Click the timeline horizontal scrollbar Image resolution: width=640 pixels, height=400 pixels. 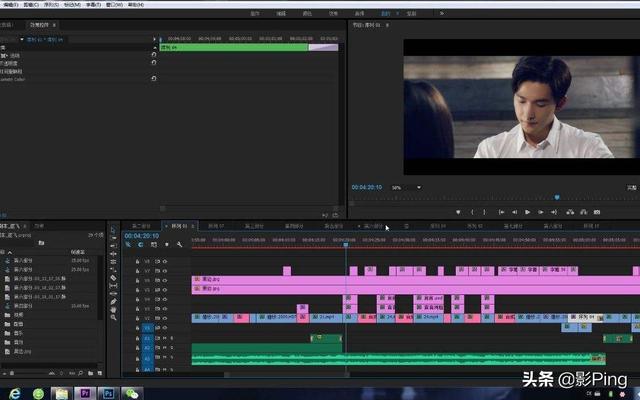pos(287,374)
